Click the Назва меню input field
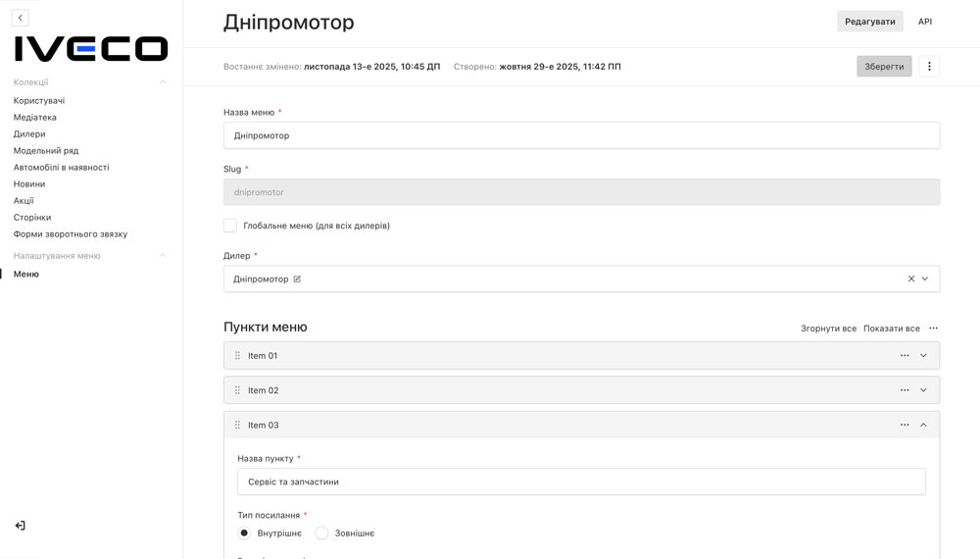The height and width of the screenshot is (559, 980). (581, 135)
